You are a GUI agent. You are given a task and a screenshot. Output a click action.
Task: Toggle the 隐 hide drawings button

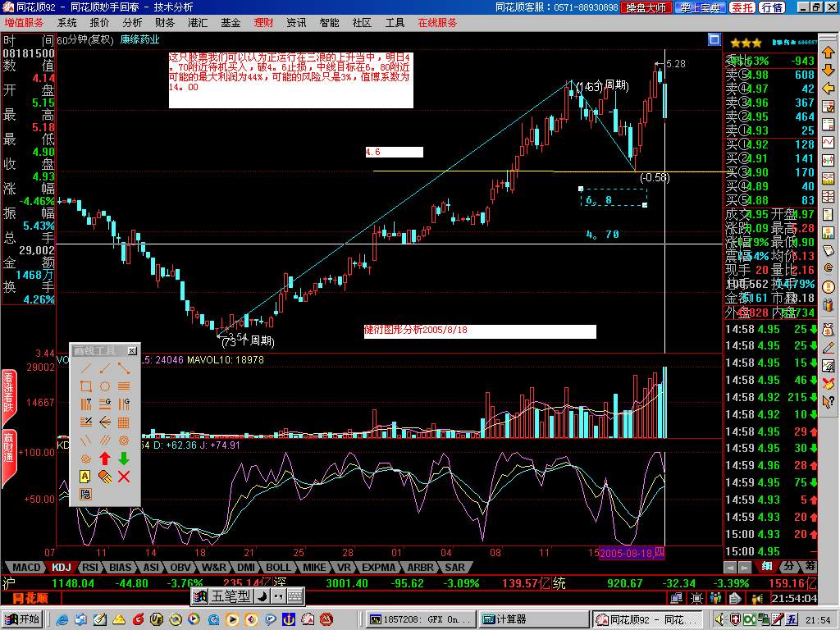point(85,494)
